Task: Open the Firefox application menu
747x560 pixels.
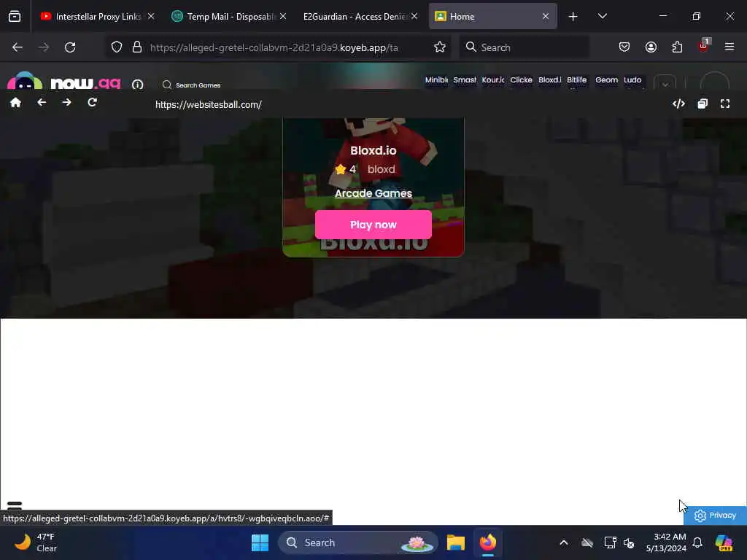Action: click(729, 47)
